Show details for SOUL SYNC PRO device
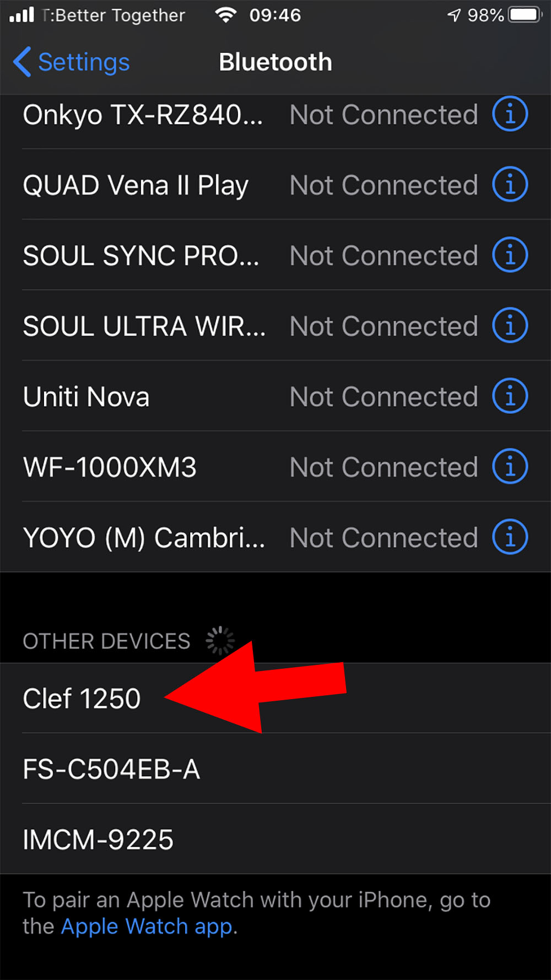Viewport: 551px width, 980px height. pos(510,255)
